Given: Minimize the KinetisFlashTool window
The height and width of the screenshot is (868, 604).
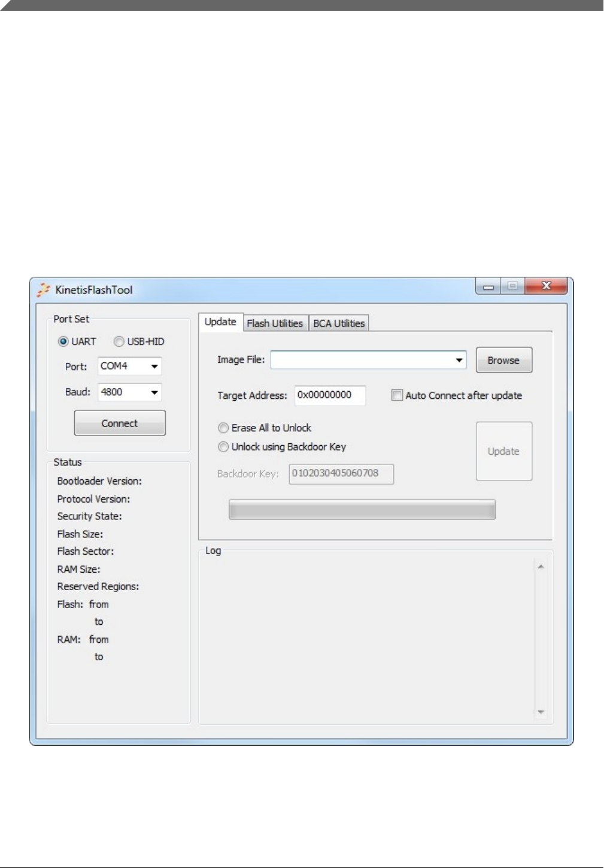Looking at the screenshot, I should click(x=488, y=286).
